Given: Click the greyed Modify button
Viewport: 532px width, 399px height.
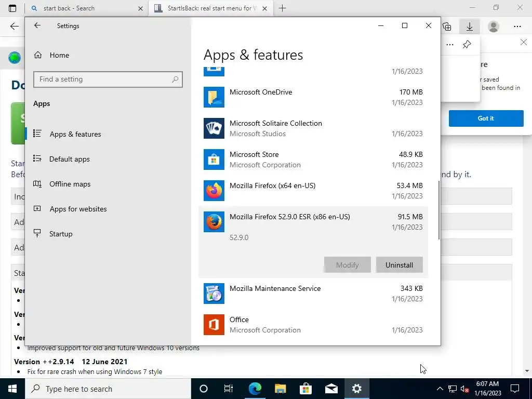Looking at the screenshot, I should click(x=347, y=265).
